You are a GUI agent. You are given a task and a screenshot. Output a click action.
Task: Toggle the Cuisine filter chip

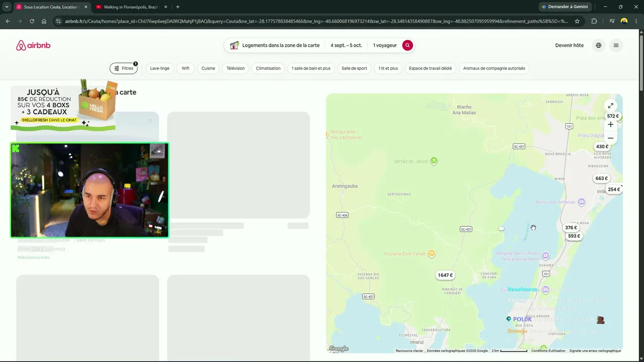208,68
